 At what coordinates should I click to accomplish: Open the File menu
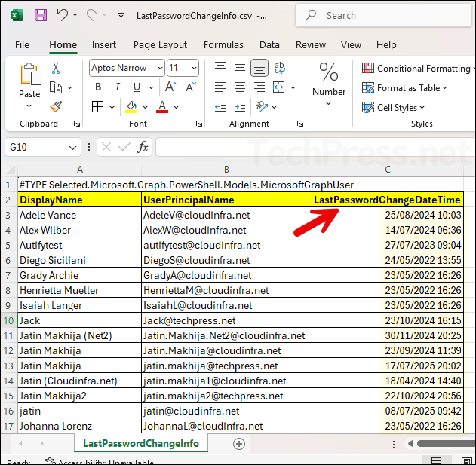click(22, 45)
